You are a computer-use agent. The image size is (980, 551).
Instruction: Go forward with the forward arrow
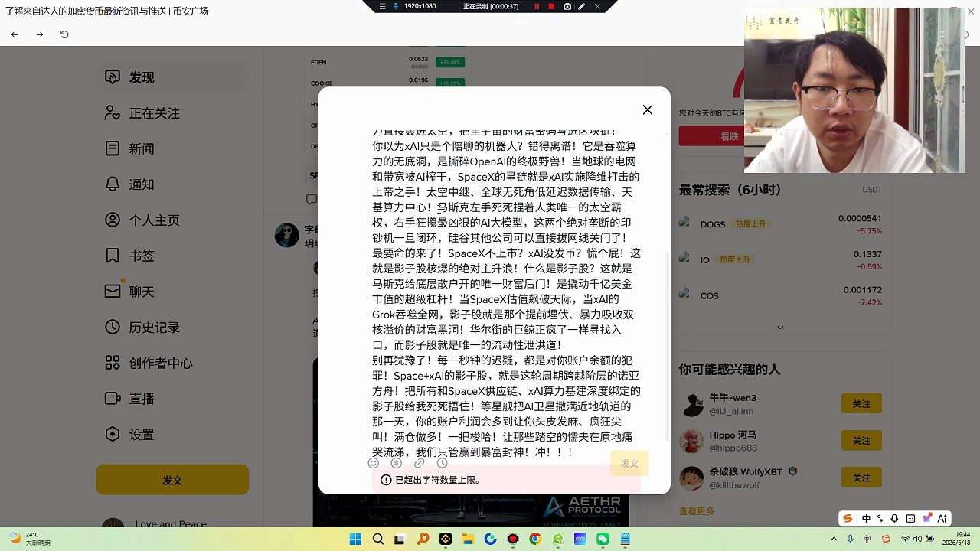pos(40,34)
